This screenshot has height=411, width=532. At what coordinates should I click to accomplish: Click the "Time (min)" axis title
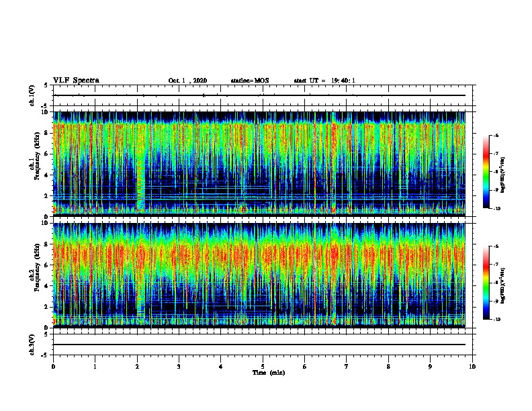269,373
